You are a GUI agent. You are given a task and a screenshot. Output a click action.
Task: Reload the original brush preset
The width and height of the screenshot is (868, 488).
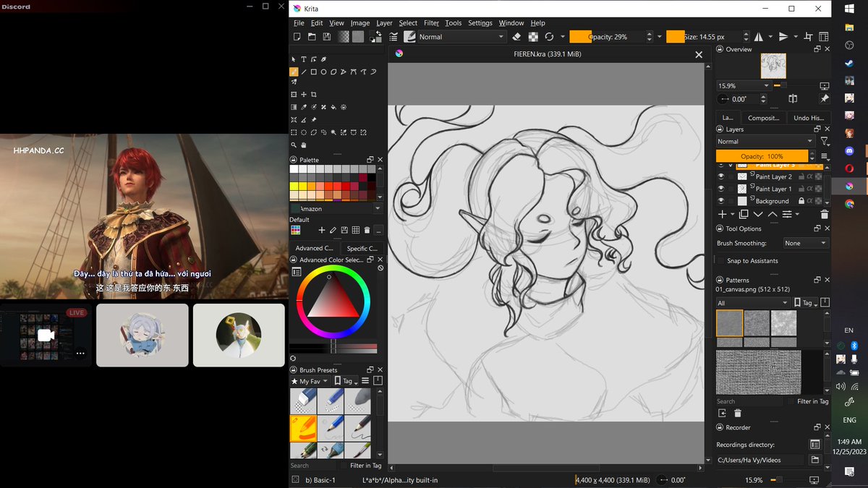coord(549,37)
